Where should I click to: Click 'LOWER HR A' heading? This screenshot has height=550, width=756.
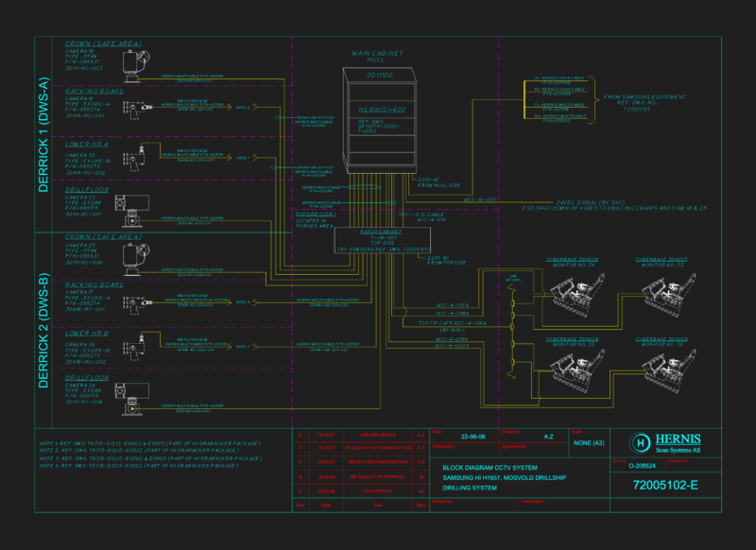pyautogui.click(x=87, y=145)
